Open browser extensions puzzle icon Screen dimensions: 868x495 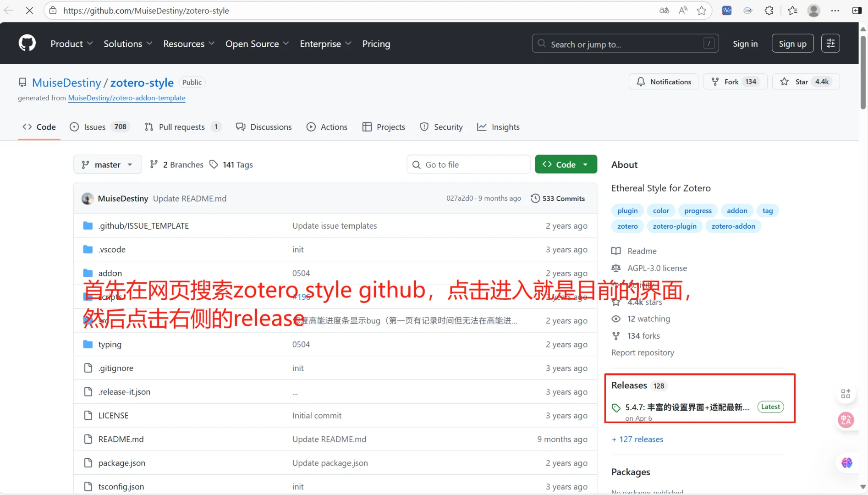[769, 11]
